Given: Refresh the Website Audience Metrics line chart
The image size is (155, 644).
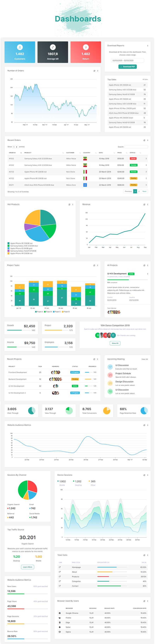Looking at the screenshot, I should tap(144, 425).
